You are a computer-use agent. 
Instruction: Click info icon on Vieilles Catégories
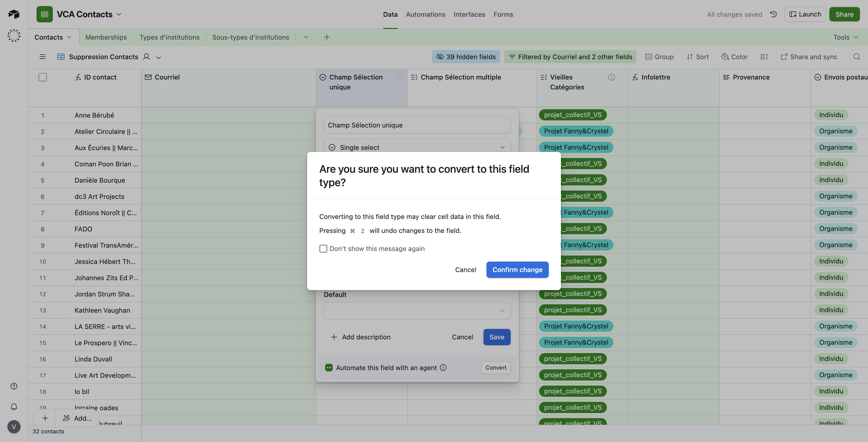[611, 77]
